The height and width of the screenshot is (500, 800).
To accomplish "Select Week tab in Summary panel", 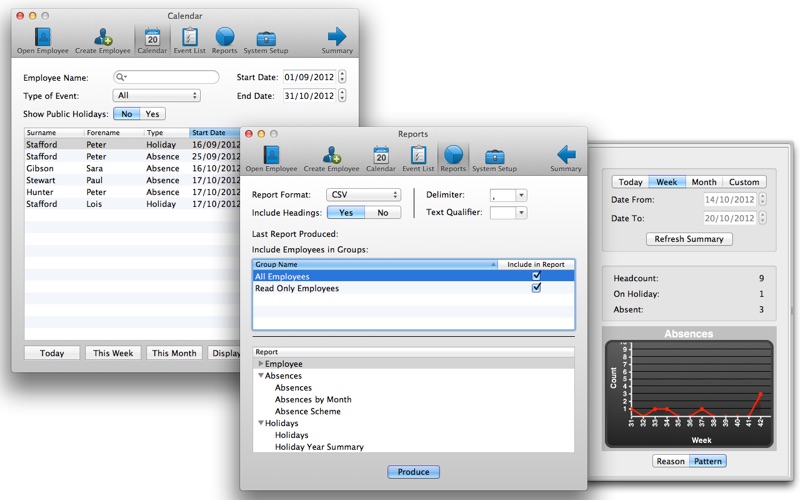I will click(666, 182).
